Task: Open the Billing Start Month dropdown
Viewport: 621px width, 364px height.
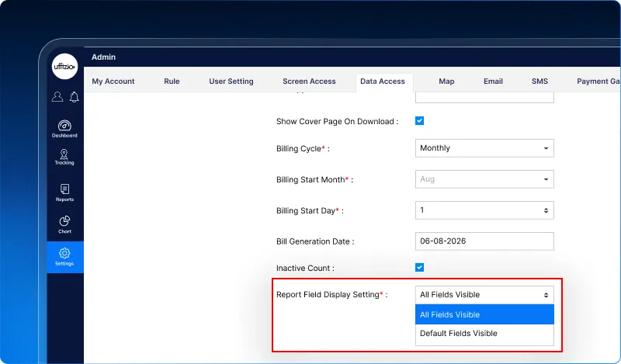Action: [x=484, y=179]
